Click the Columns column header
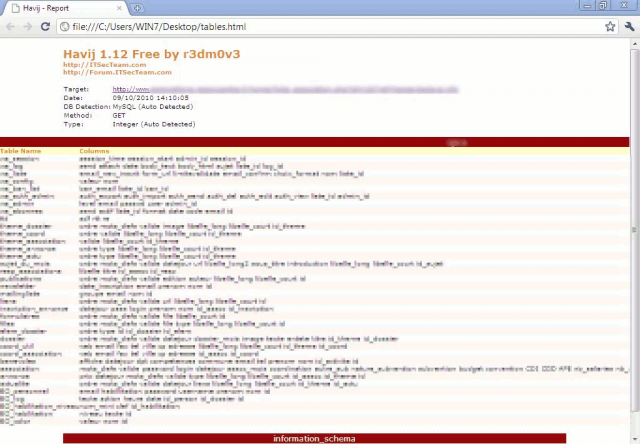640x444 pixels. [x=95, y=151]
